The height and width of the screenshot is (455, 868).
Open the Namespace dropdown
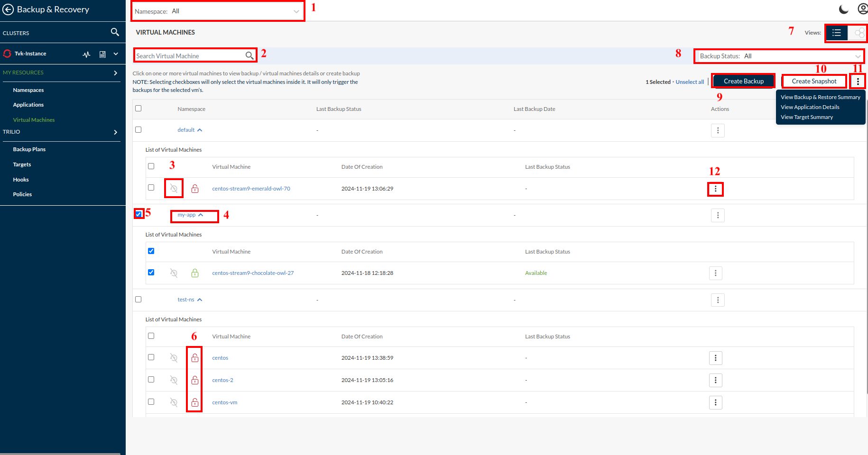[x=218, y=11]
